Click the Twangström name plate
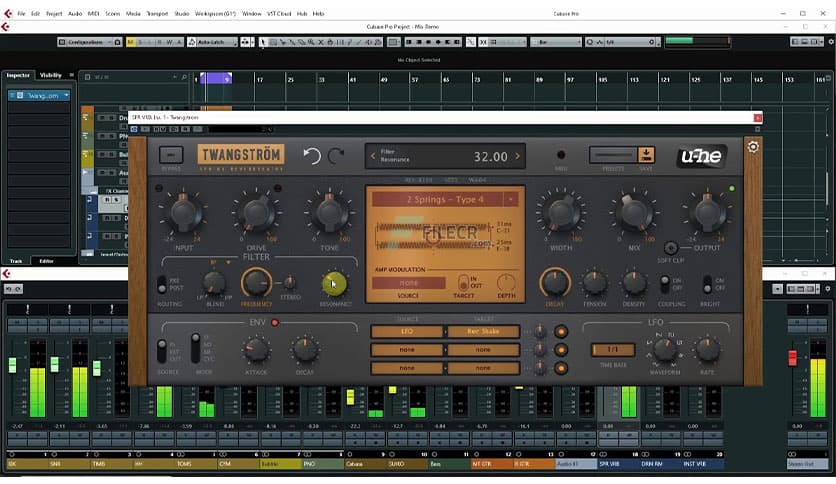836x484 pixels. pos(240,155)
